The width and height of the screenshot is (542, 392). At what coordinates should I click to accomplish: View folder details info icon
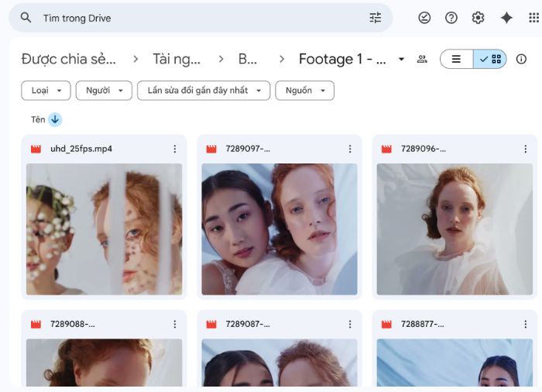[x=521, y=59]
